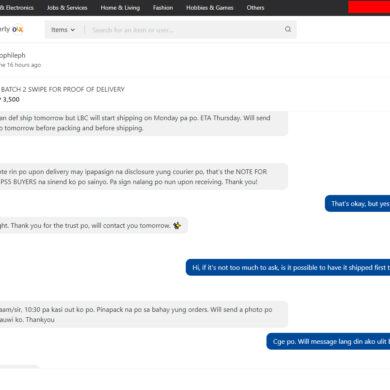Select the Fashion category

click(x=163, y=8)
